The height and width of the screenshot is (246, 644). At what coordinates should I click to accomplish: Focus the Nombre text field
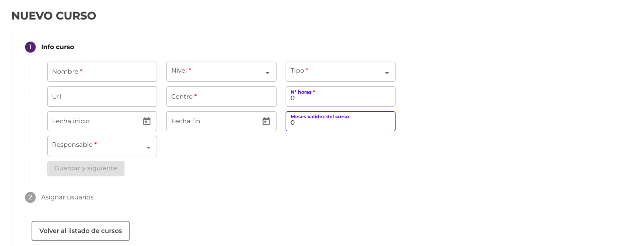(102, 72)
